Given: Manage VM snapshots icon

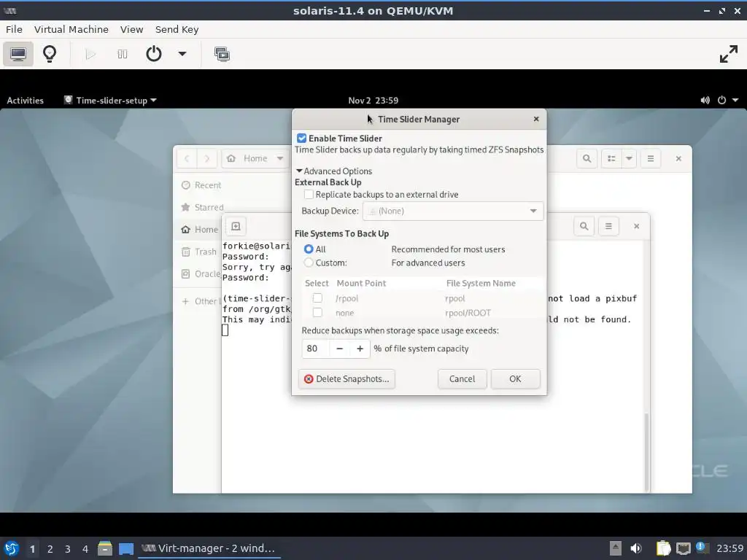Looking at the screenshot, I should coord(222,54).
